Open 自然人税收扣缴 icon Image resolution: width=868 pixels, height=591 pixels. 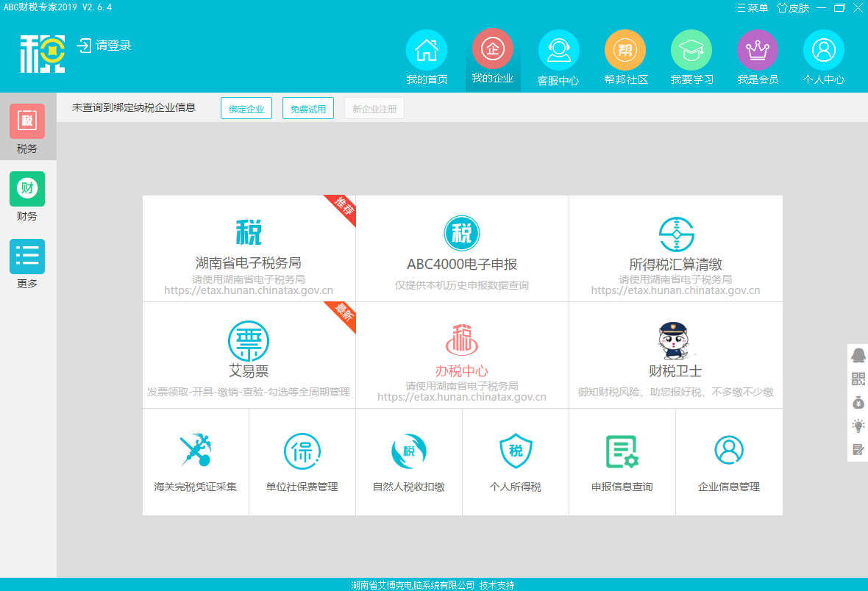click(x=408, y=462)
